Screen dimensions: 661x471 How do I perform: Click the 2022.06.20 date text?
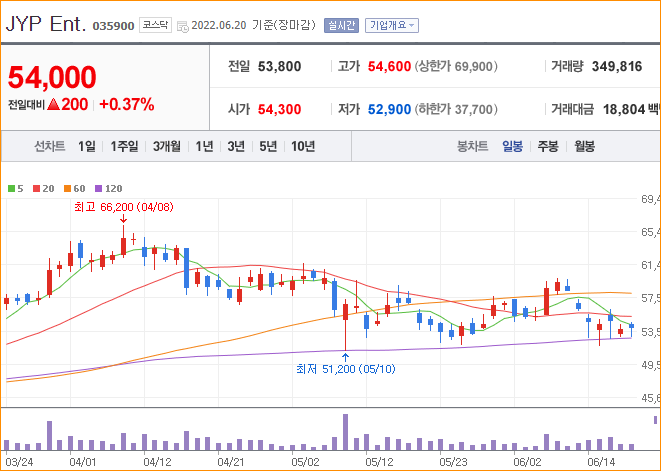pos(218,25)
